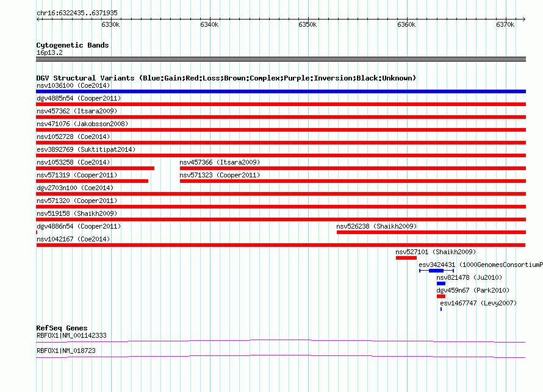This screenshot has width=543, height=392.
Task: Open the esv1467747 (Levy2007) label
Action: point(478,303)
